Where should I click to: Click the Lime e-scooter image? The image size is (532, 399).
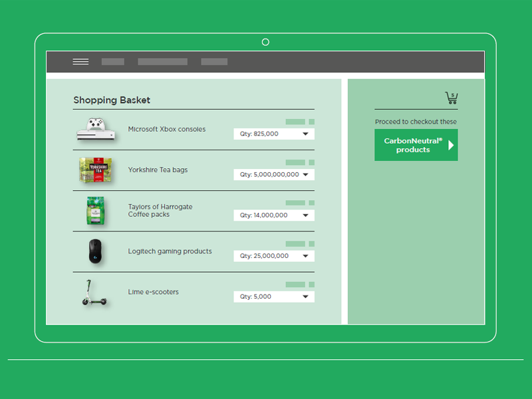click(x=94, y=293)
